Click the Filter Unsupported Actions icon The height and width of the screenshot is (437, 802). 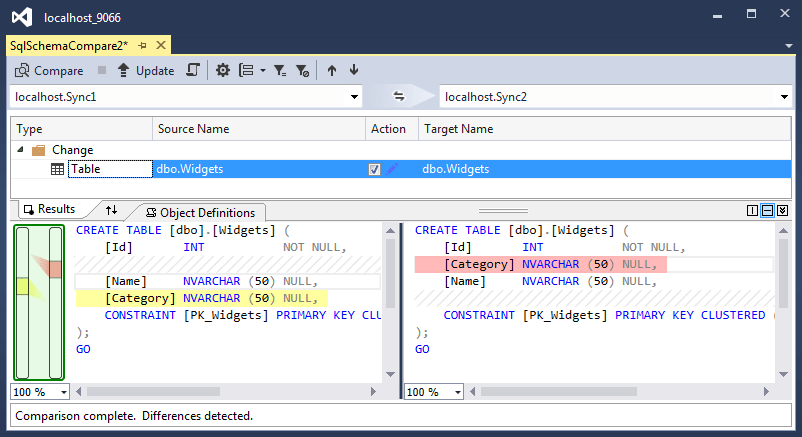point(302,70)
